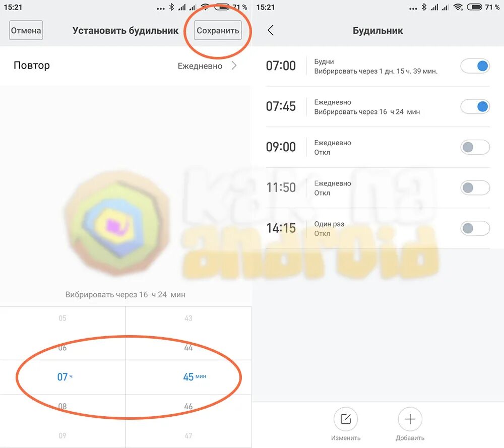Viewport: 504px width, 448px height.
Task: Tap the Сохранить button
Action: (218, 30)
